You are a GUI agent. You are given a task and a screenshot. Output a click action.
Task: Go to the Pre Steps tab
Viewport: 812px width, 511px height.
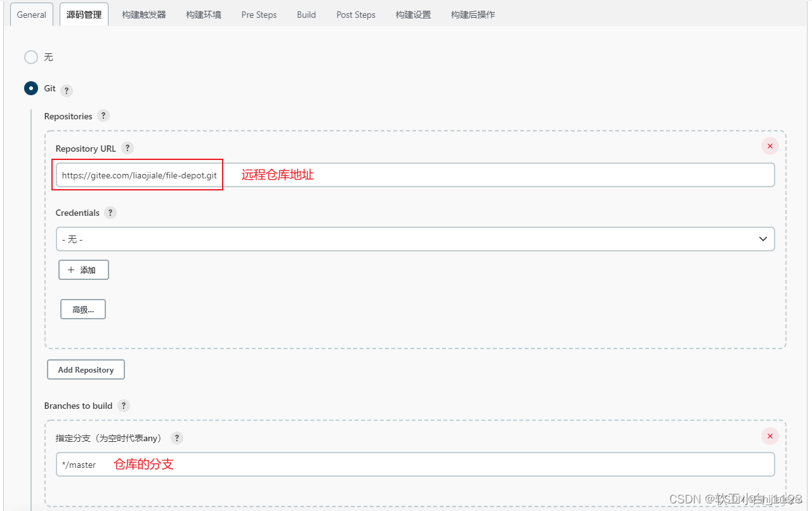click(x=259, y=15)
